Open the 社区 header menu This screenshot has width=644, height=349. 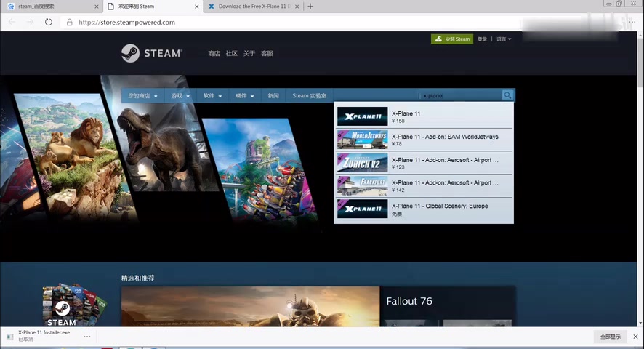pos(232,53)
